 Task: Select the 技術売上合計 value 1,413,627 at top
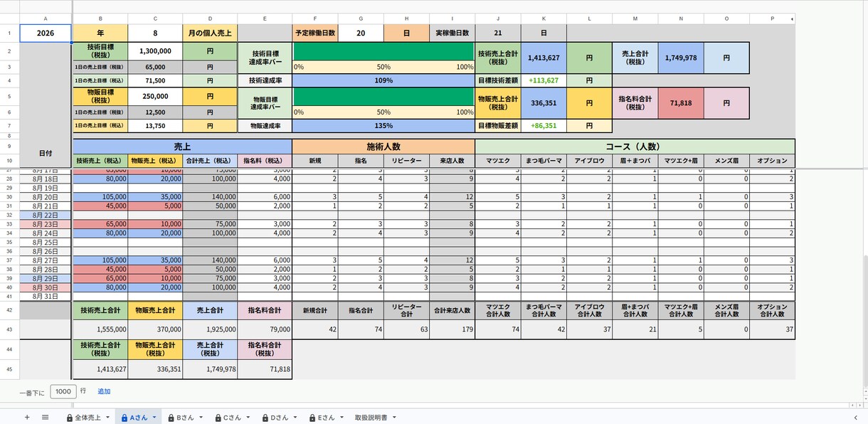(x=544, y=58)
